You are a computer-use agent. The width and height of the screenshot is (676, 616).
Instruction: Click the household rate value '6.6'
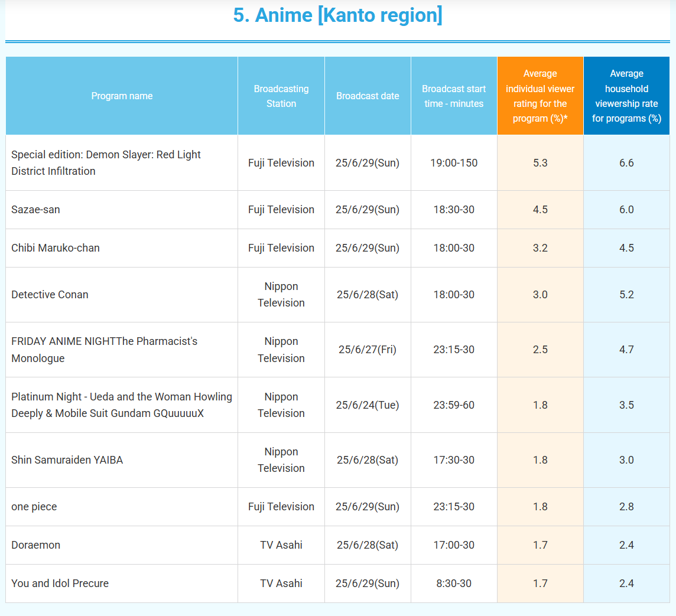pyautogui.click(x=626, y=163)
